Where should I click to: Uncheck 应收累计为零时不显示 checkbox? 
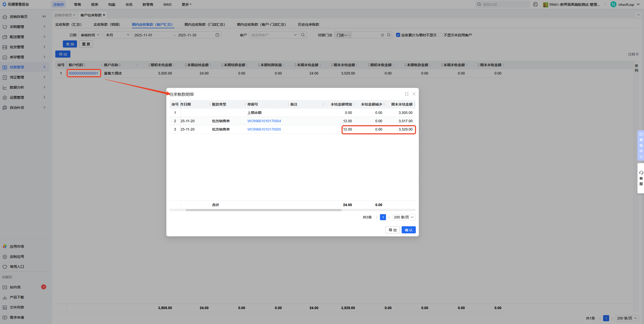pos(398,35)
